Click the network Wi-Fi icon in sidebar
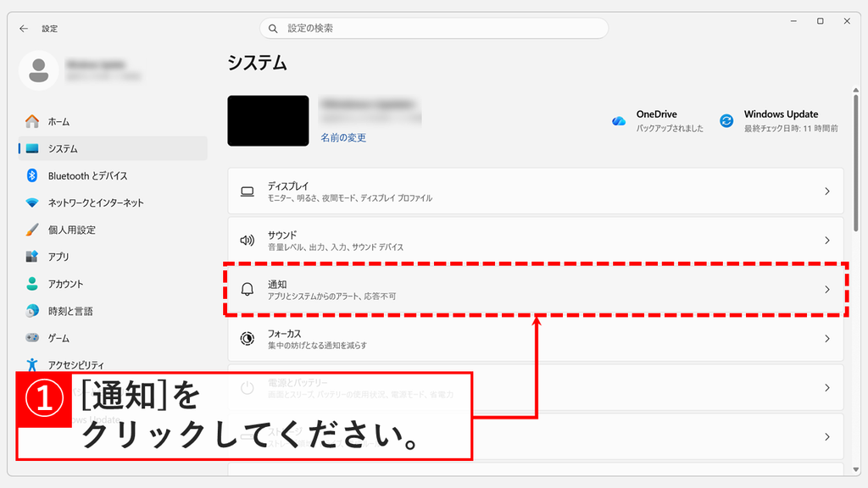 32,202
